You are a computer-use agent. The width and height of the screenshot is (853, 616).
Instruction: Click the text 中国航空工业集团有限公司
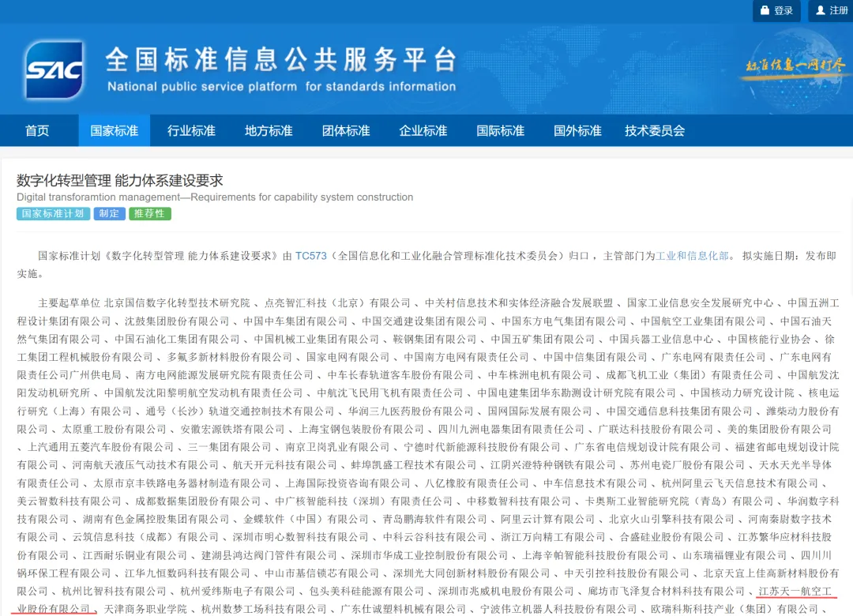click(703, 321)
